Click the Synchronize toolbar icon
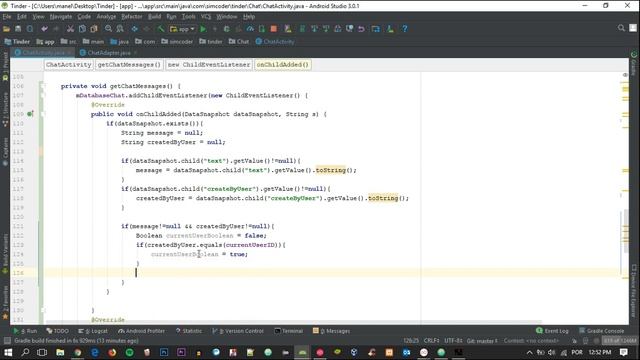 (30, 29)
